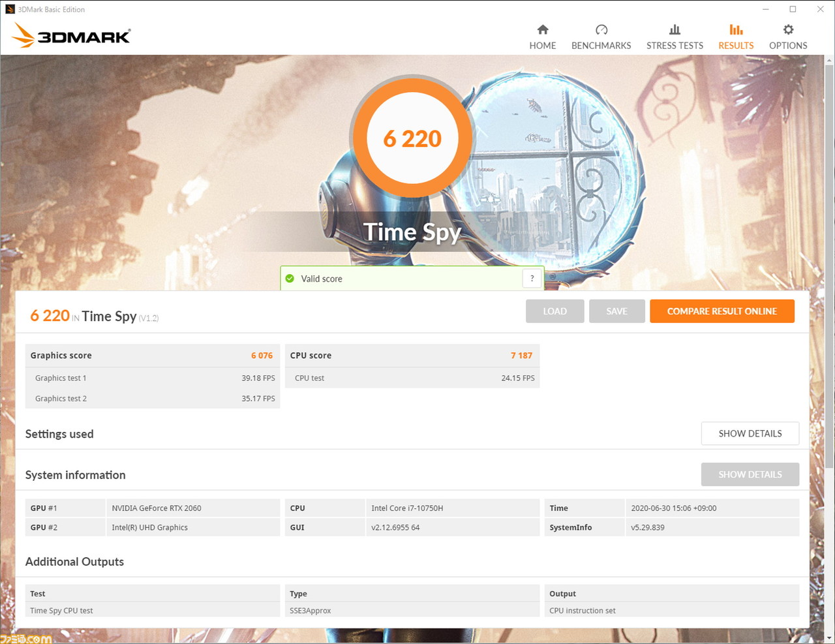Select Graphics test 2 35.17 FPS value
This screenshot has height=644, width=835.
point(258,399)
